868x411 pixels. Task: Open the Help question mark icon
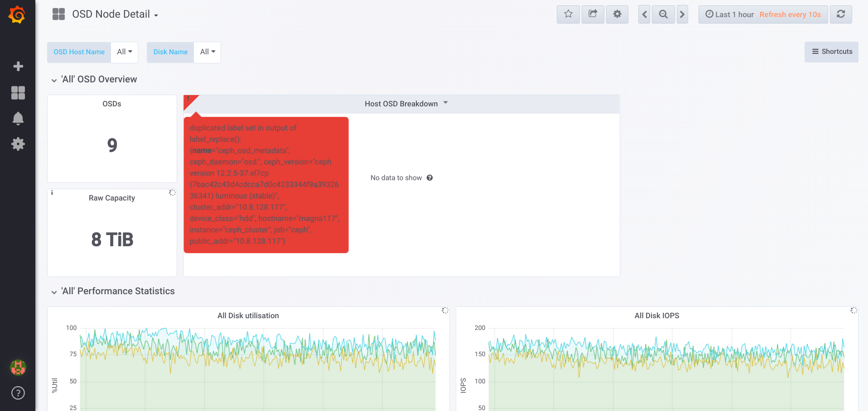tap(18, 393)
